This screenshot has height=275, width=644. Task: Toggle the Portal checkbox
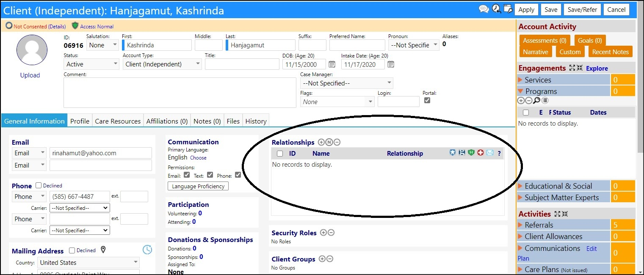coord(427,101)
